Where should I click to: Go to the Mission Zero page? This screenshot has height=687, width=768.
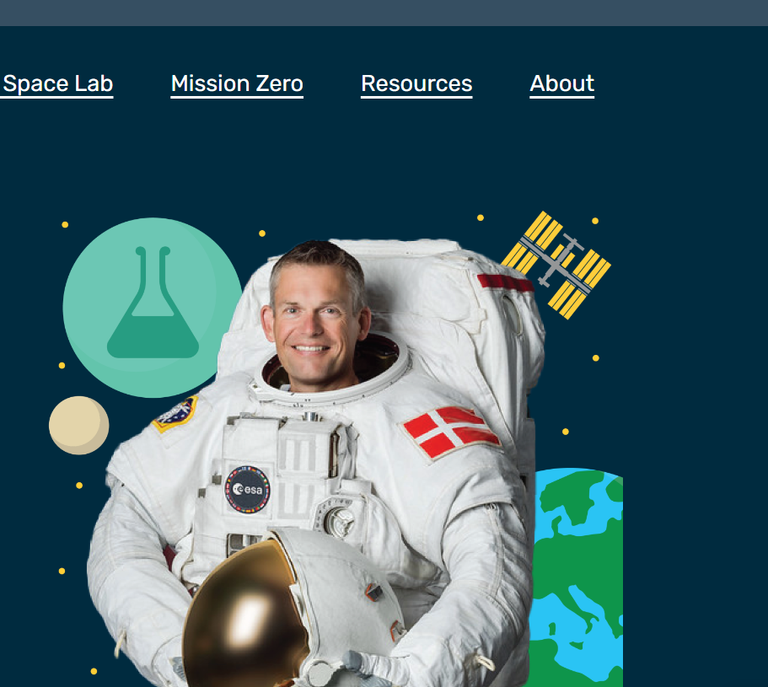(x=237, y=84)
